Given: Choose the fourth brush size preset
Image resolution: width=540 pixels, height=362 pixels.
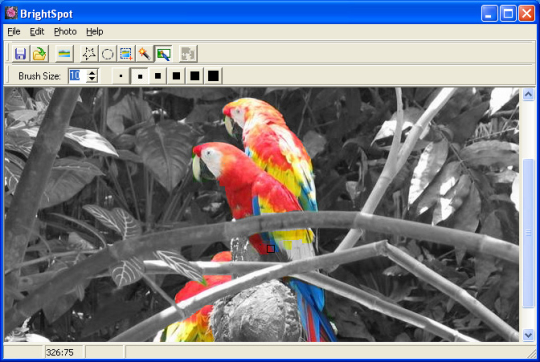Looking at the screenshot, I should [176, 76].
